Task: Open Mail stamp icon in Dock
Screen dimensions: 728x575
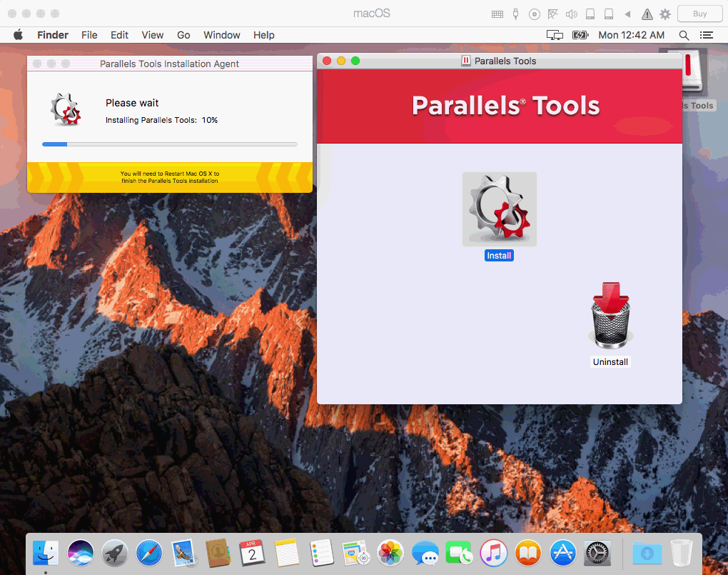Action: click(184, 553)
